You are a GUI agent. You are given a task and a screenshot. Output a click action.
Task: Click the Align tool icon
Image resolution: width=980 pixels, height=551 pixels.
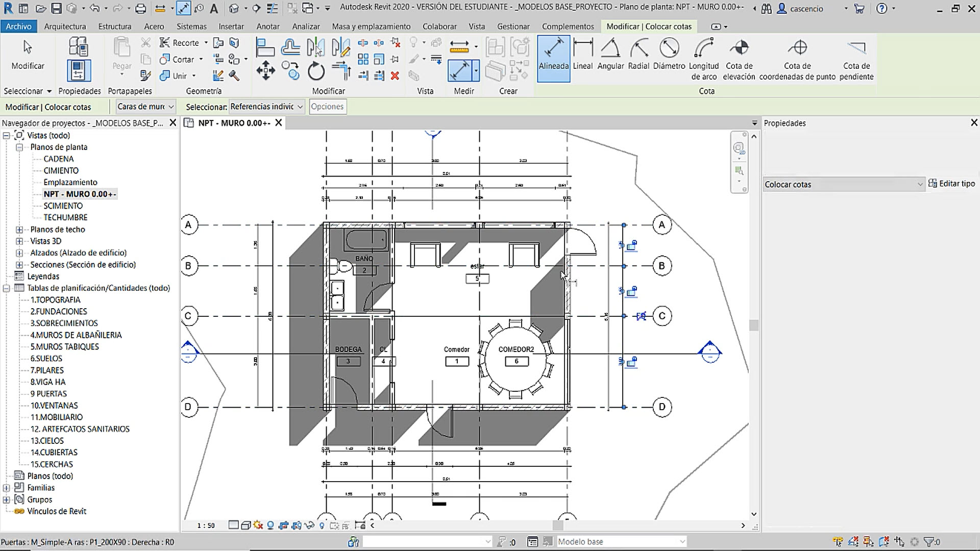[265, 48]
